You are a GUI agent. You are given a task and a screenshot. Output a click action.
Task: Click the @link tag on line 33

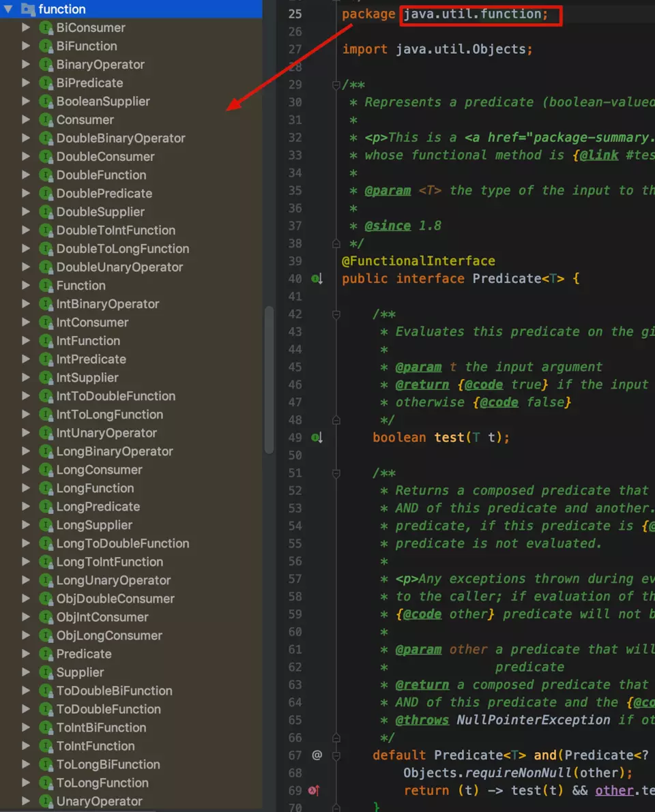[600, 155]
